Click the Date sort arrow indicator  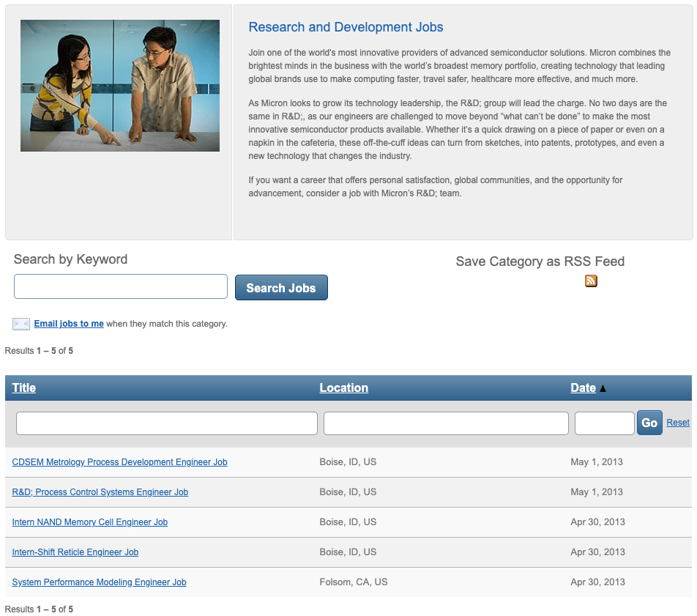pos(603,388)
